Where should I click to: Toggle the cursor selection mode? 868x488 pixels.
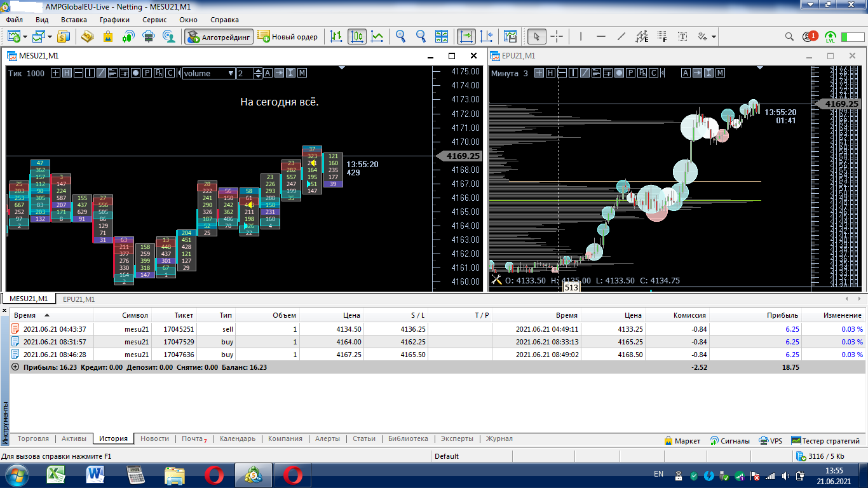(x=536, y=37)
